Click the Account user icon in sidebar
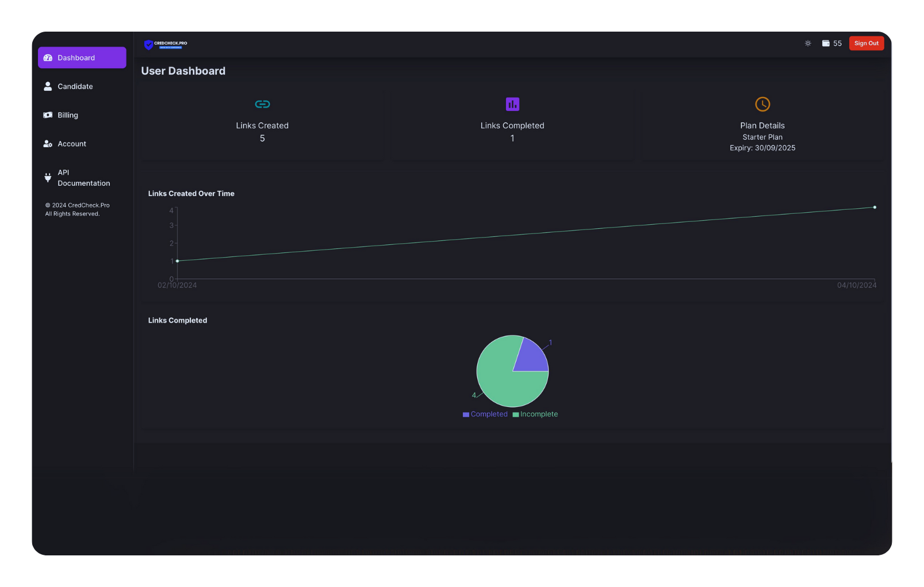This screenshot has width=924, height=587. (47, 143)
